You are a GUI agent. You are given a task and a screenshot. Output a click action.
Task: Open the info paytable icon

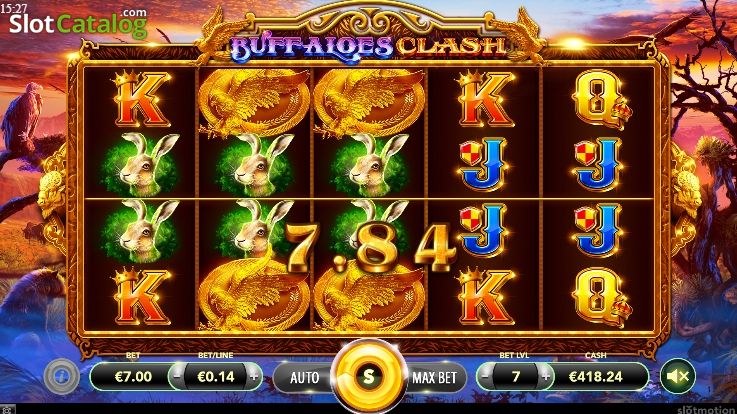pos(62,376)
